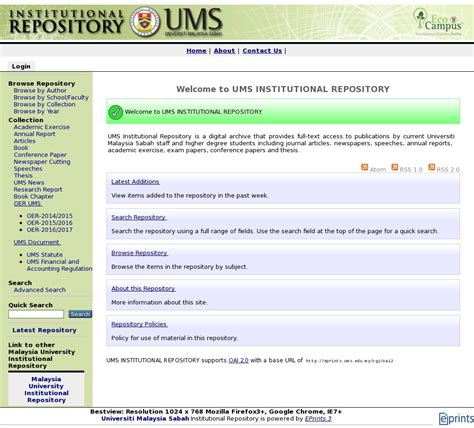Viewport: 474px width, 428px height.
Task: Open Contact Us in top menu
Action: click(262, 51)
